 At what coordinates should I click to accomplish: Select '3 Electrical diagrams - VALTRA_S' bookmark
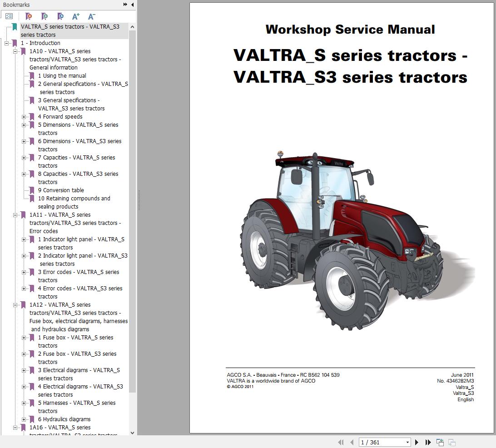(79, 374)
